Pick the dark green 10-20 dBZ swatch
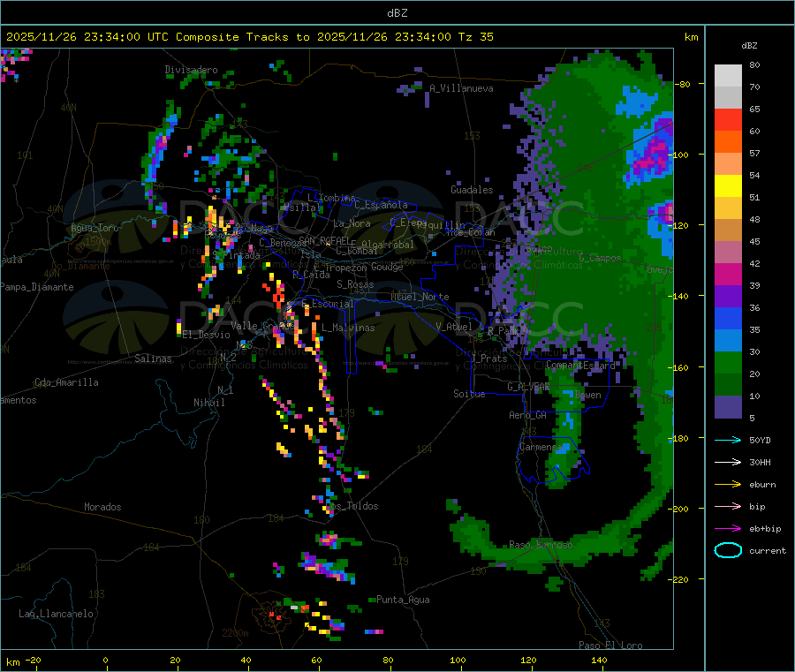Screen dimensions: 795x672 (x=728, y=385)
